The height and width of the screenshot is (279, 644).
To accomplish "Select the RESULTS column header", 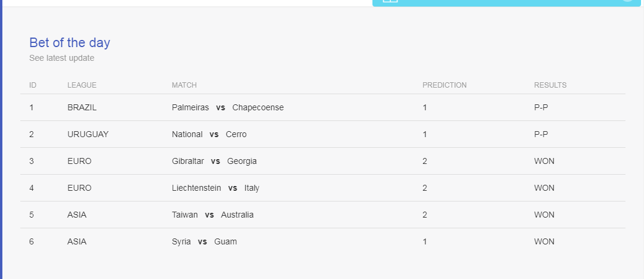I will pyautogui.click(x=550, y=85).
